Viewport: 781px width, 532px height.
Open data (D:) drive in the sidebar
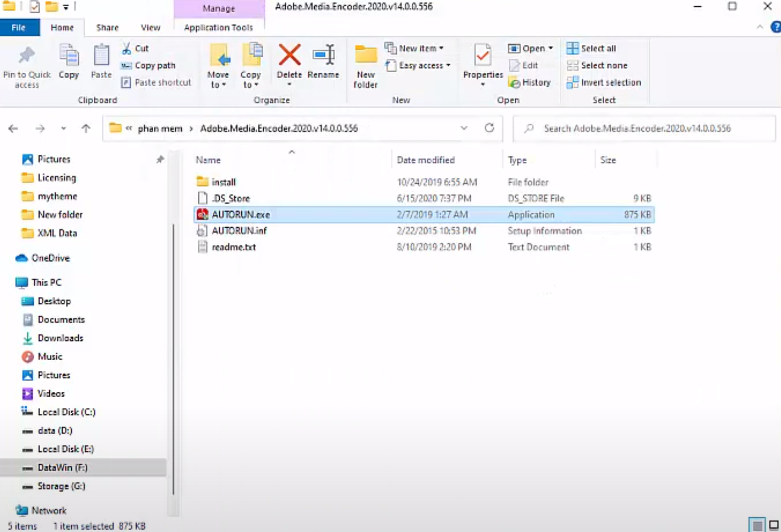pyautogui.click(x=47, y=430)
